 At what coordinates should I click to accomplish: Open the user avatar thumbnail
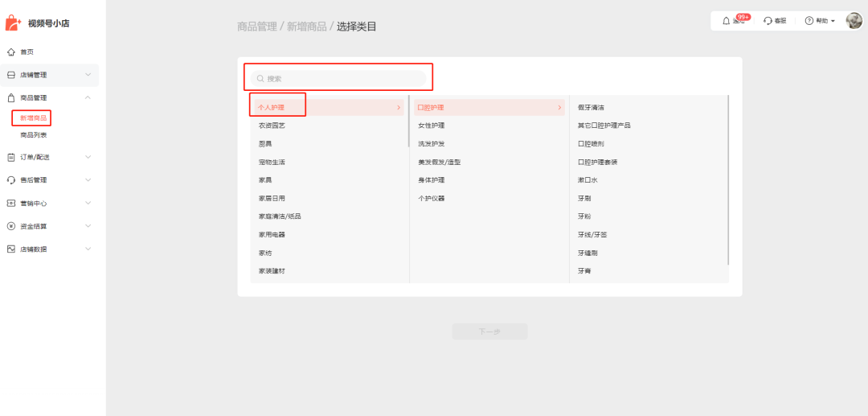[854, 21]
